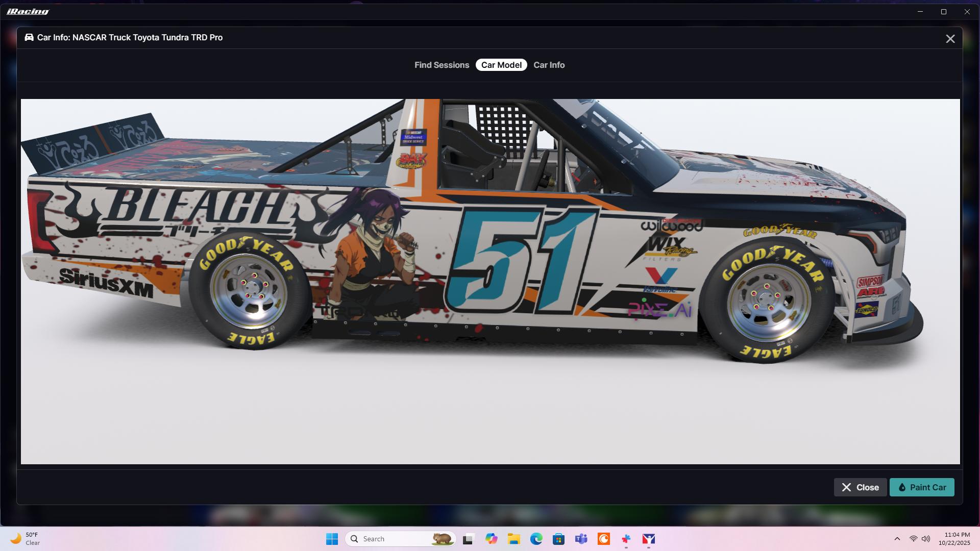Viewport: 980px width, 551px height.
Task: Open the Crunchyroll app from the taskbar
Action: pos(603,539)
